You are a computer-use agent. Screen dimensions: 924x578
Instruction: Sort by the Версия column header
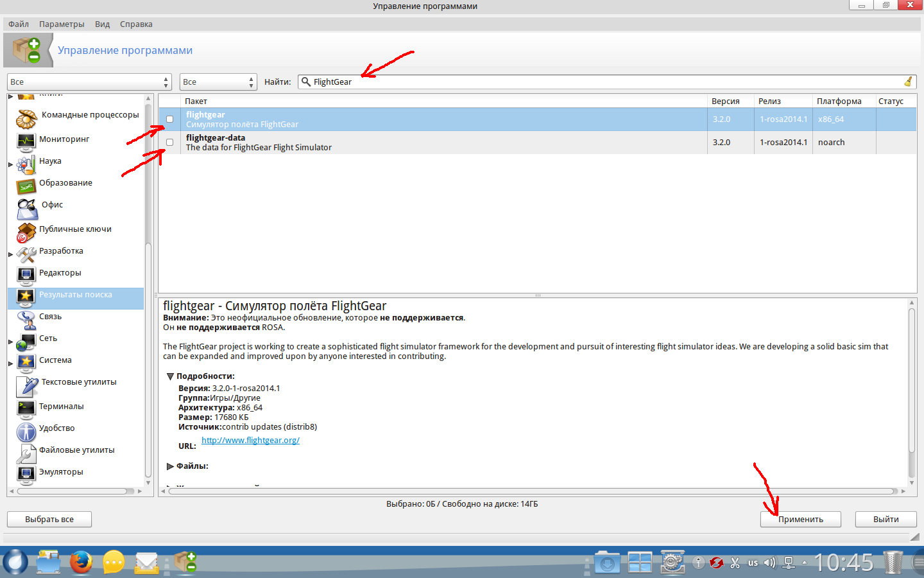point(731,101)
